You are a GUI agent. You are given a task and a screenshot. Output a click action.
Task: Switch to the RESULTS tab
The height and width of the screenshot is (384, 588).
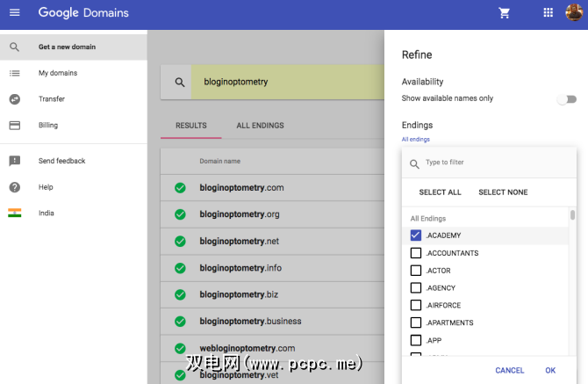190,126
